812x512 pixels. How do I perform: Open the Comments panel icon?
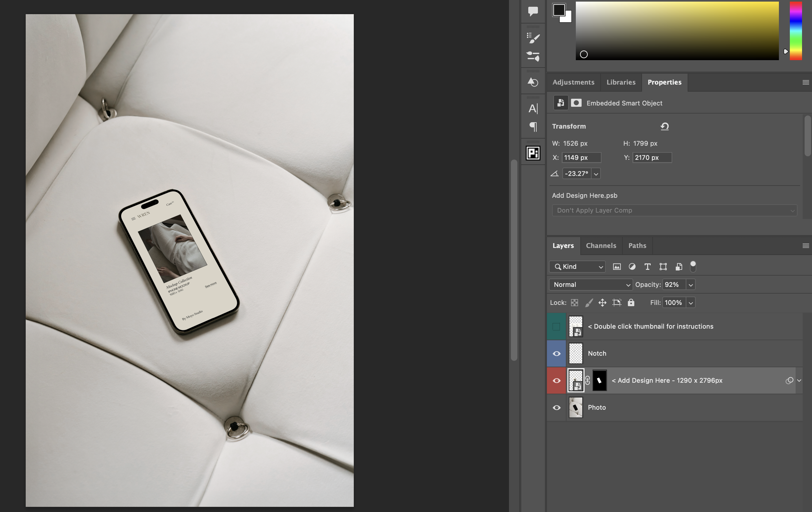point(533,11)
